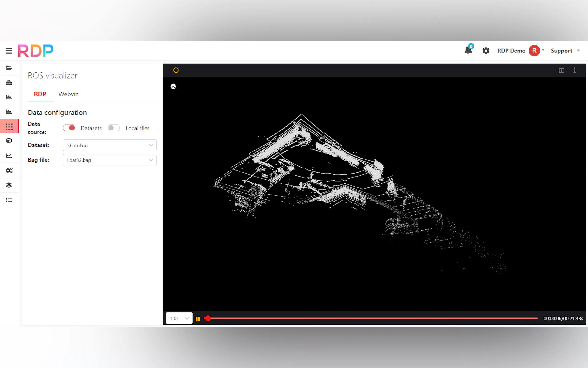
Task: Click the info icon in viewer
Action: [574, 70]
